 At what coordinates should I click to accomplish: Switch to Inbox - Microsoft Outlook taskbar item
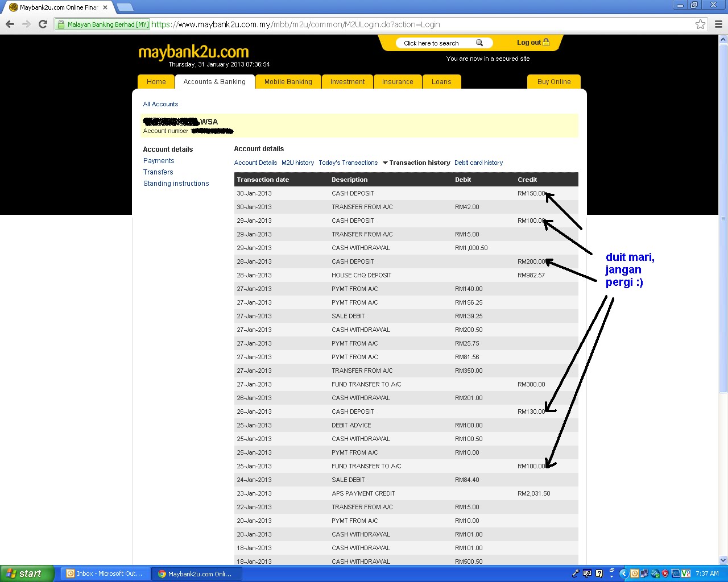[x=105, y=573]
